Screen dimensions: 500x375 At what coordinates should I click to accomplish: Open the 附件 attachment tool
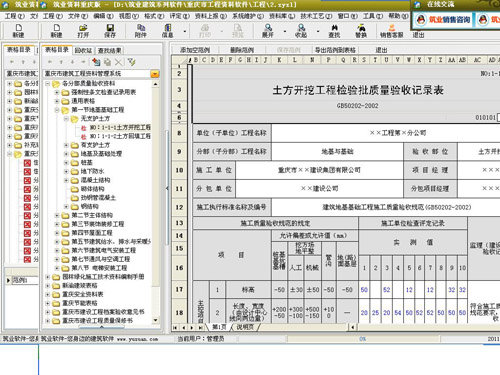(141, 28)
